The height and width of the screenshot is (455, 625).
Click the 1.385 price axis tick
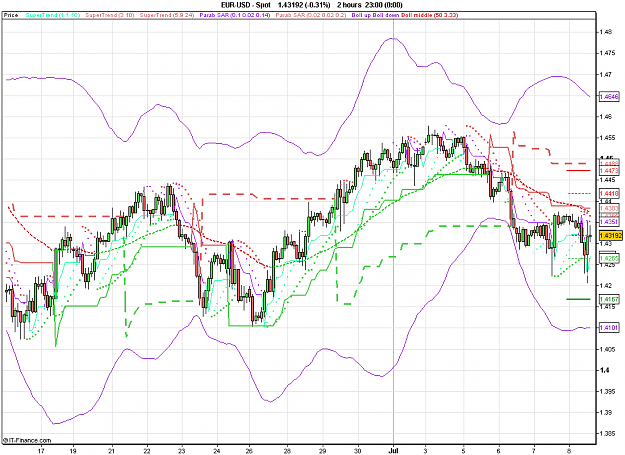tap(607, 433)
